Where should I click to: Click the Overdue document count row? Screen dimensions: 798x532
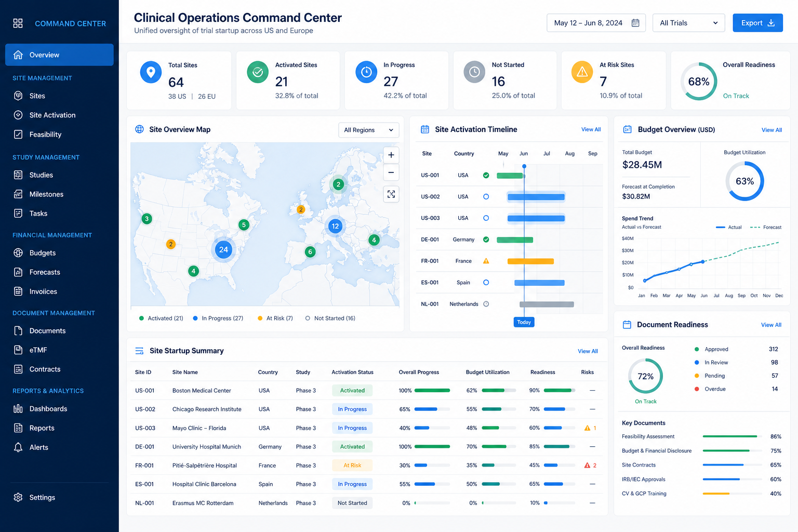click(736, 389)
